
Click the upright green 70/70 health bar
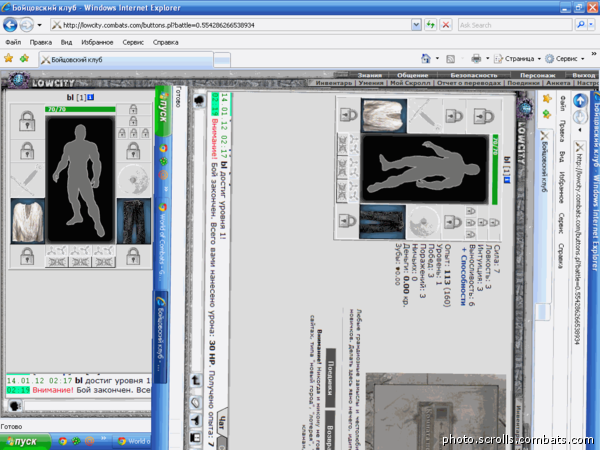[x=80, y=109]
